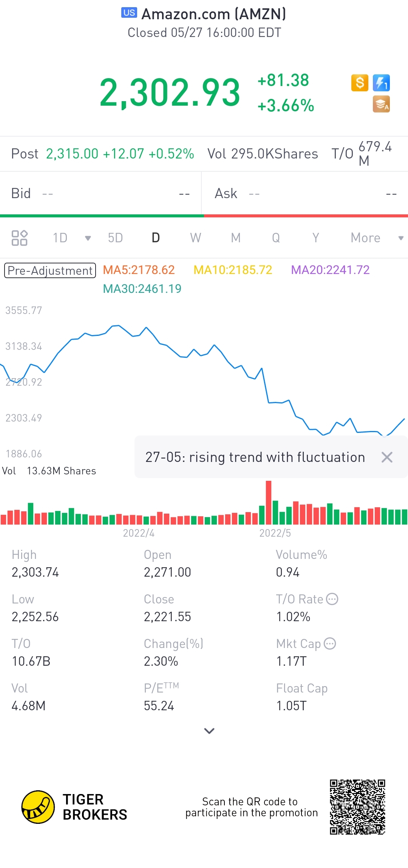408x868 pixels.
Task: Tap the Post market price 2,315.00
Action: point(72,154)
